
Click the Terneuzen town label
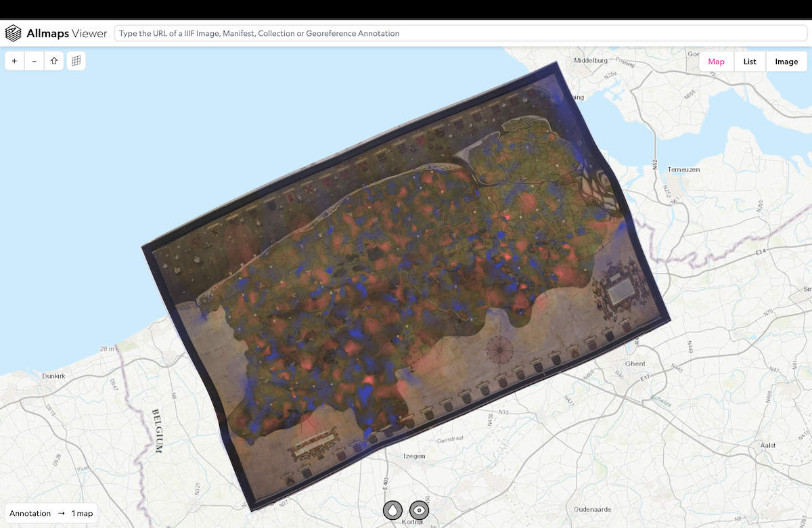[x=683, y=169]
